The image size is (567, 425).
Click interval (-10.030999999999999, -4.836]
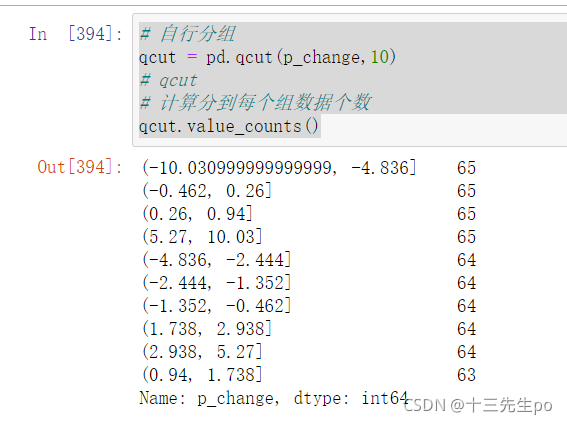(x=279, y=168)
